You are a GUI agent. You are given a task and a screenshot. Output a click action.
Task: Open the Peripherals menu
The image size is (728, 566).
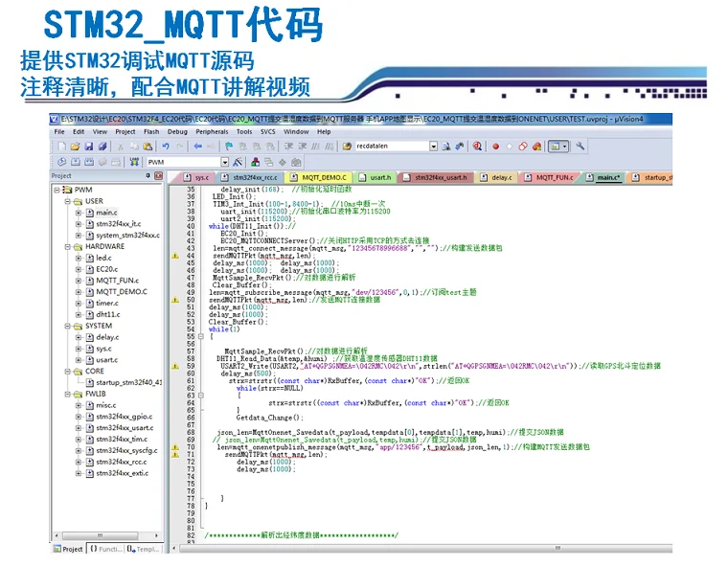point(212,132)
